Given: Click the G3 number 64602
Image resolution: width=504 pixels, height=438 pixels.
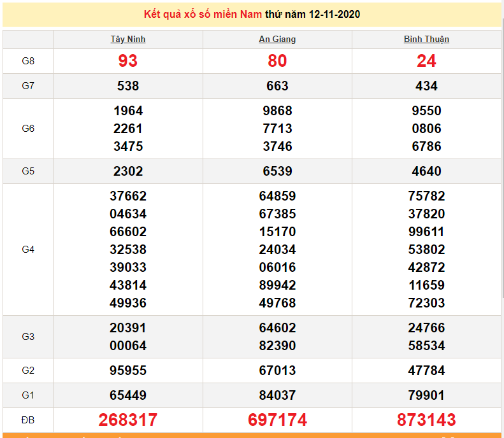Looking at the screenshot, I should pos(277,328).
